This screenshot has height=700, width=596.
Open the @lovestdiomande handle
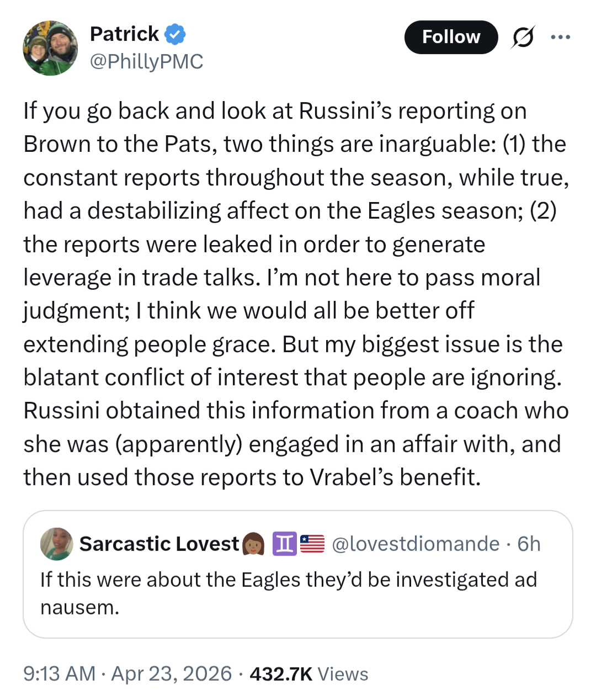pos(416,544)
